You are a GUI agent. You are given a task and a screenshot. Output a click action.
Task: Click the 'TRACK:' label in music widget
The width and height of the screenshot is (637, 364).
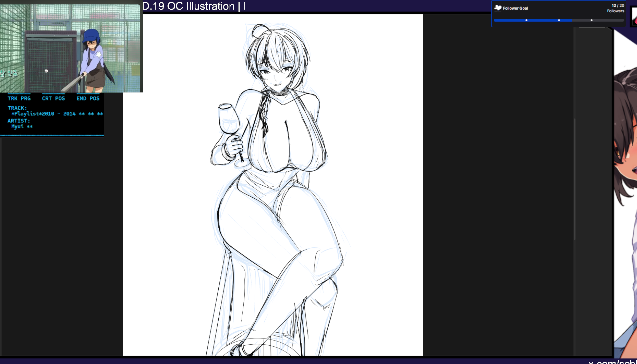point(17,108)
